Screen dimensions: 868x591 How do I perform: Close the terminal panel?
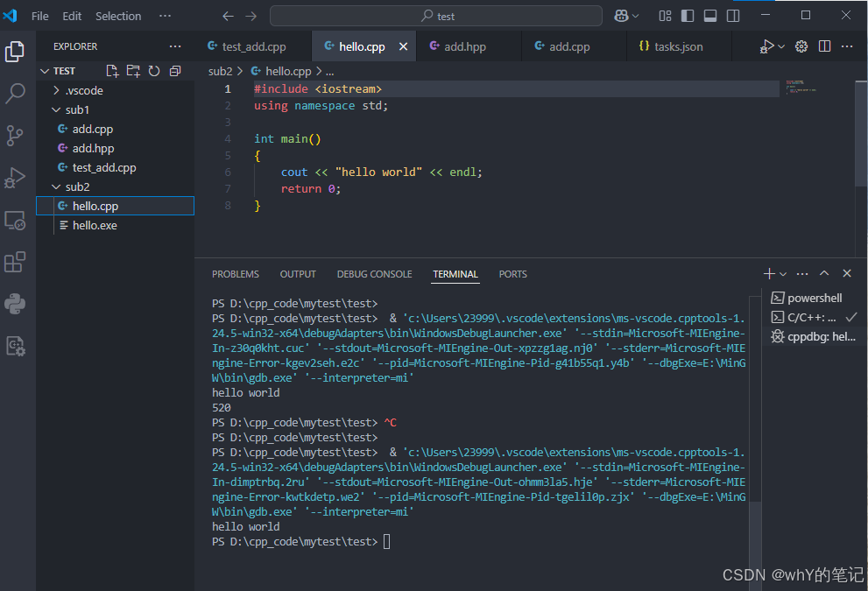[847, 273]
